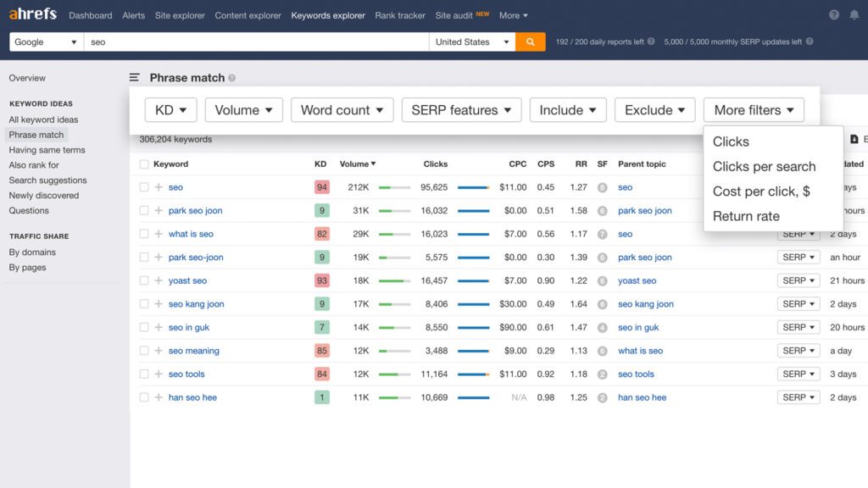Change country from United States dropdown
This screenshot has width=868, height=488.
point(472,42)
